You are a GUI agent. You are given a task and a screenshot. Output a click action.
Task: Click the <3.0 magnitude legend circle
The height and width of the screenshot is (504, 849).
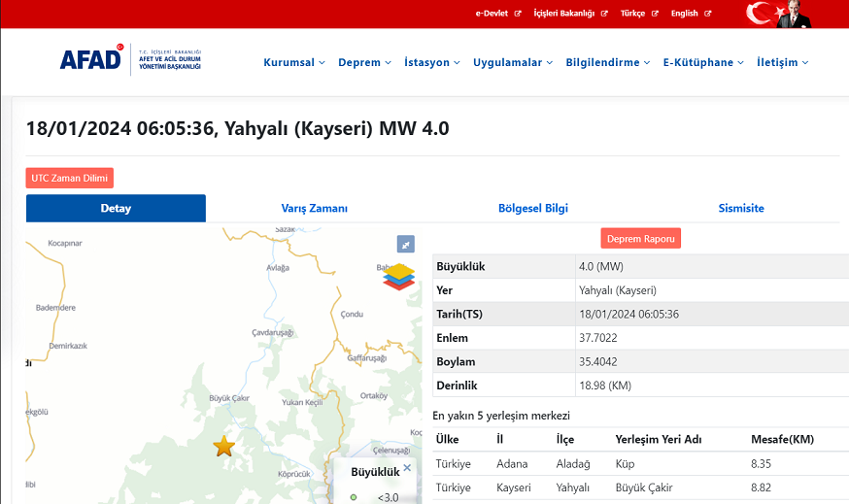pos(354,497)
